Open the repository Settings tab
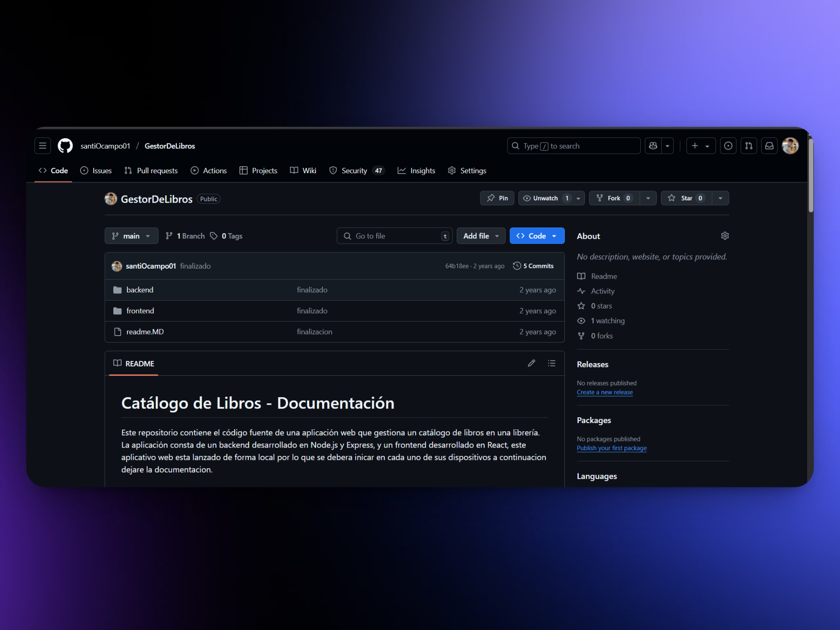 pyautogui.click(x=467, y=171)
